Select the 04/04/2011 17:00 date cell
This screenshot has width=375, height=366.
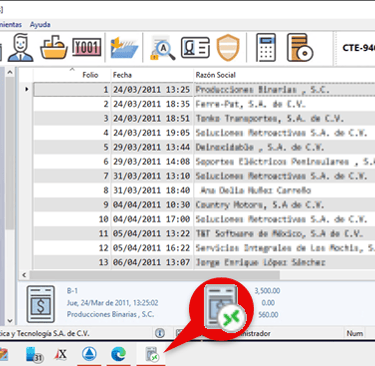[152, 219]
